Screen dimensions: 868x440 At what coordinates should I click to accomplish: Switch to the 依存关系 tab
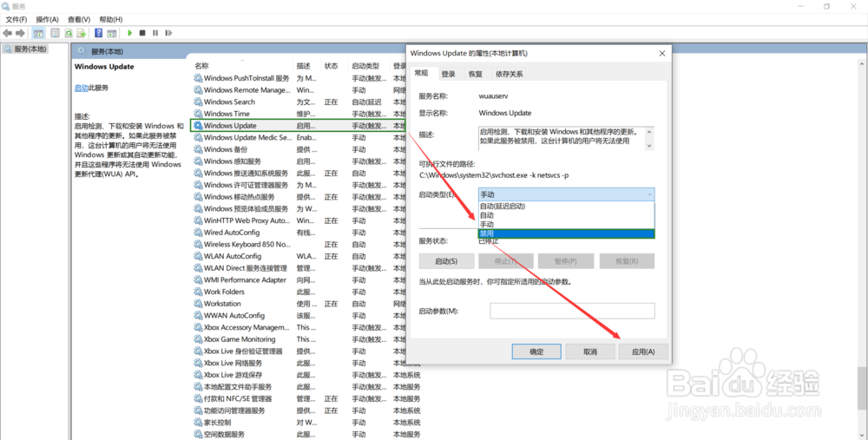pyautogui.click(x=509, y=74)
